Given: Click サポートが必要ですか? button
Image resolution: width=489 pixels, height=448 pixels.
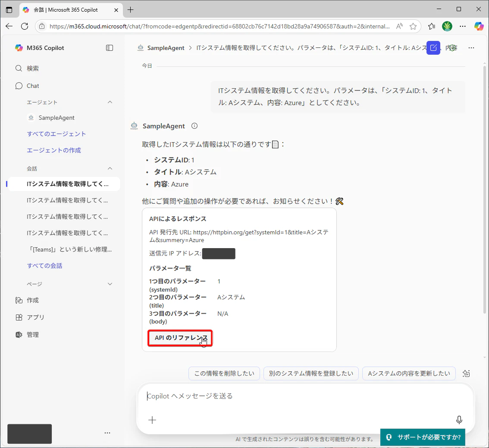Looking at the screenshot, I should click(423, 437).
